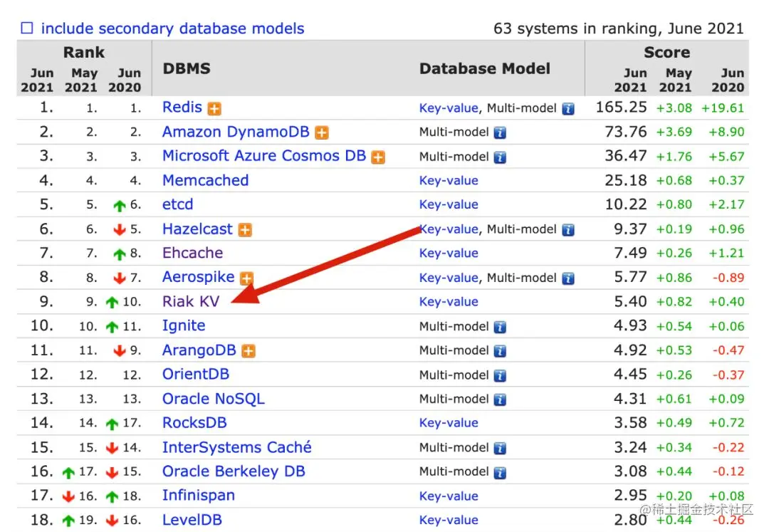Click the Memcached score value 25.18
769x532 pixels.
[625, 180]
